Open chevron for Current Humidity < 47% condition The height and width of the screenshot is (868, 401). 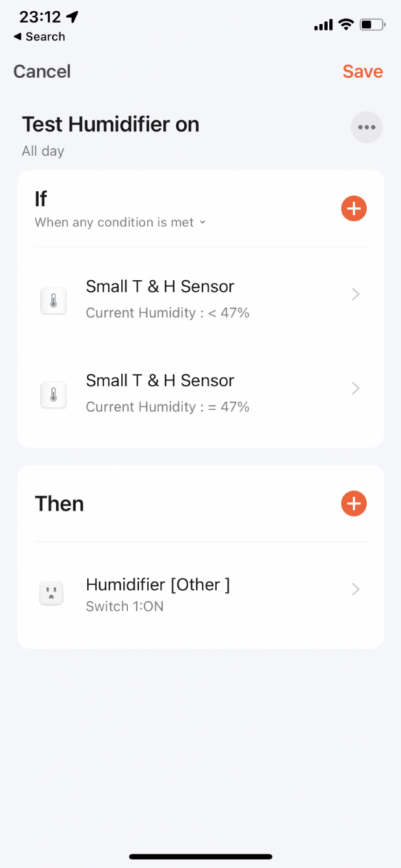pyautogui.click(x=355, y=294)
